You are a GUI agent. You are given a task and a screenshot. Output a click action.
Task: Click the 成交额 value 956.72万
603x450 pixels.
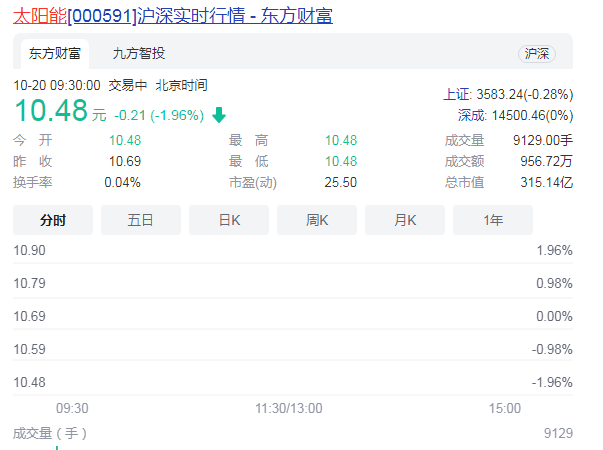(x=546, y=161)
